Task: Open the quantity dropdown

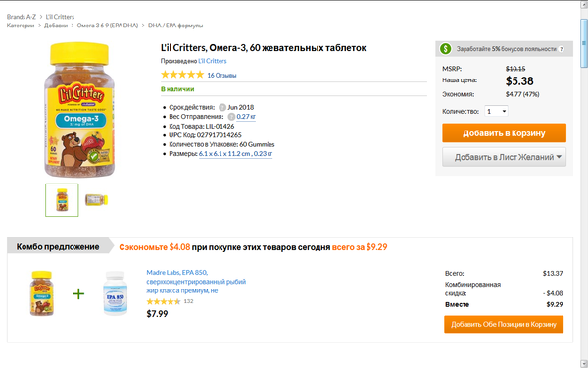Action: (496, 112)
